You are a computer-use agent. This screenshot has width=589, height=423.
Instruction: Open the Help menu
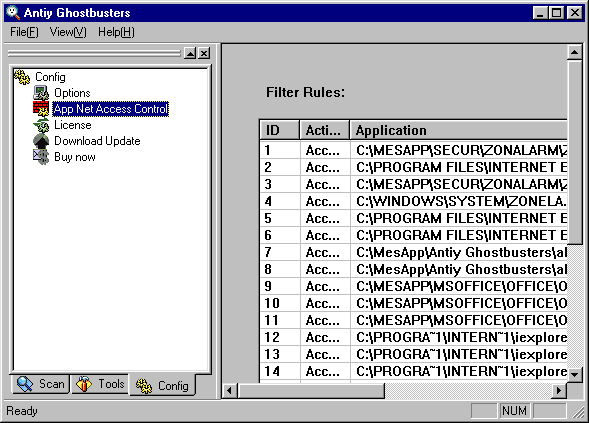[116, 32]
